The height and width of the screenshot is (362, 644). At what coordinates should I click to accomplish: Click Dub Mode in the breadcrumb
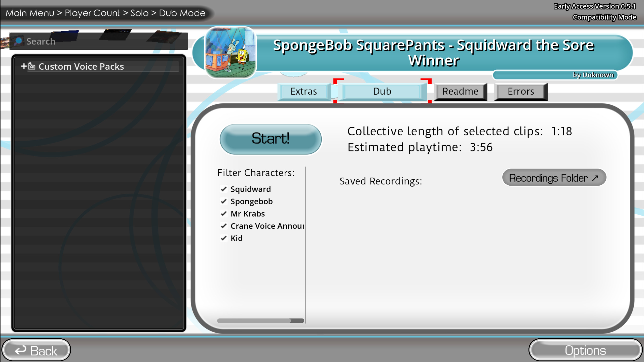(x=182, y=13)
